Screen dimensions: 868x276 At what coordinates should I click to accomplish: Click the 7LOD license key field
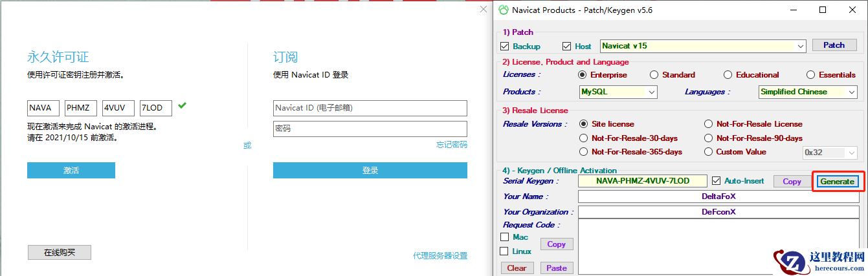(156, 108)
